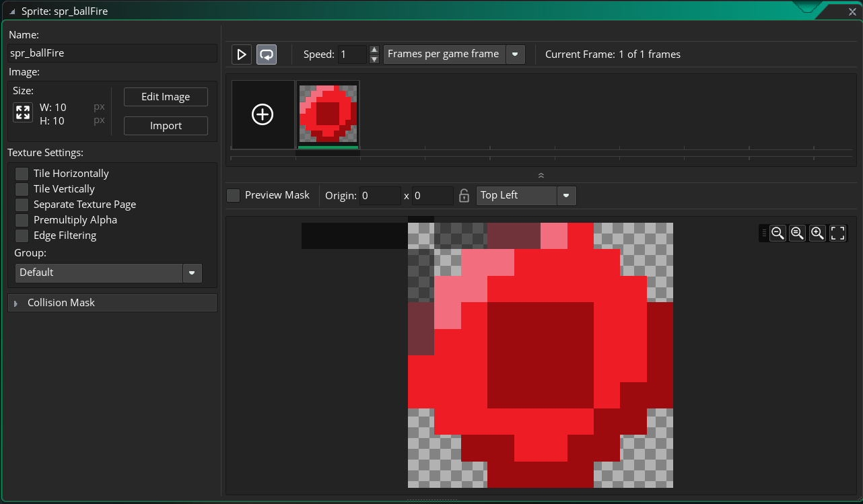Import an image for the sprite
The width and height of the screenshot is (863, 504).
166,126
